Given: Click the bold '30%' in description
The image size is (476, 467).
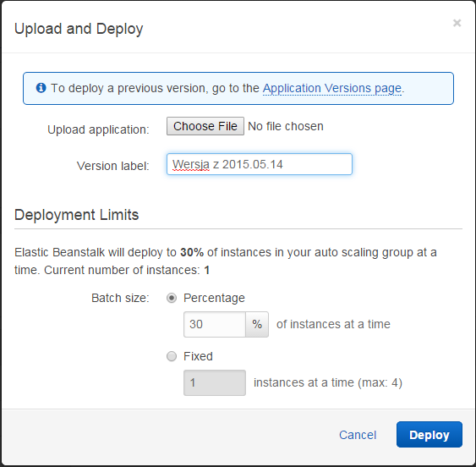Looking at the screenshot, I should [x=192, y=252].
